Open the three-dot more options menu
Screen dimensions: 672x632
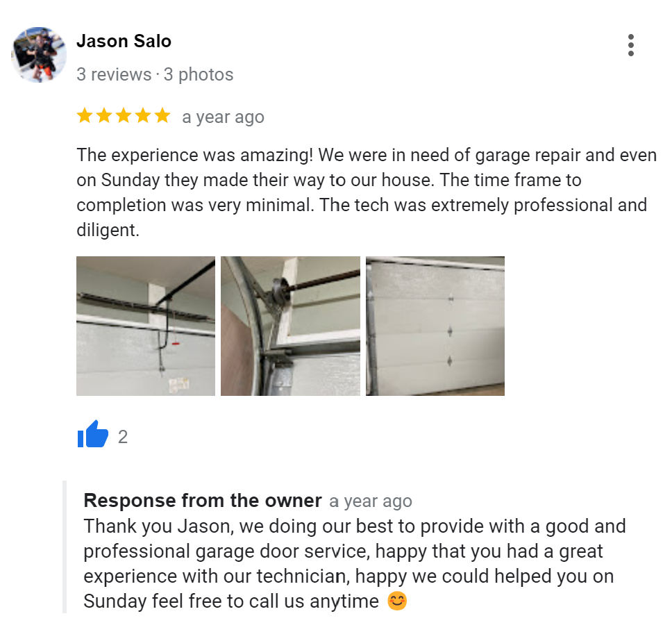(x=630, y=45)
